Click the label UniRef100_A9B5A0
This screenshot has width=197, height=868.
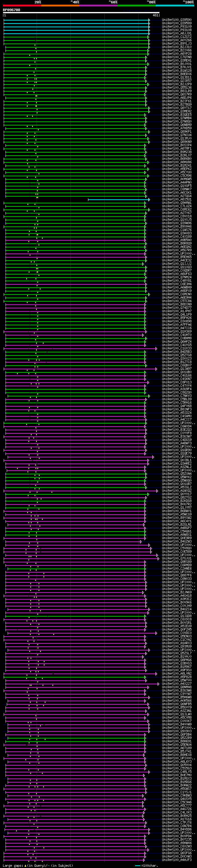[177, 240]
